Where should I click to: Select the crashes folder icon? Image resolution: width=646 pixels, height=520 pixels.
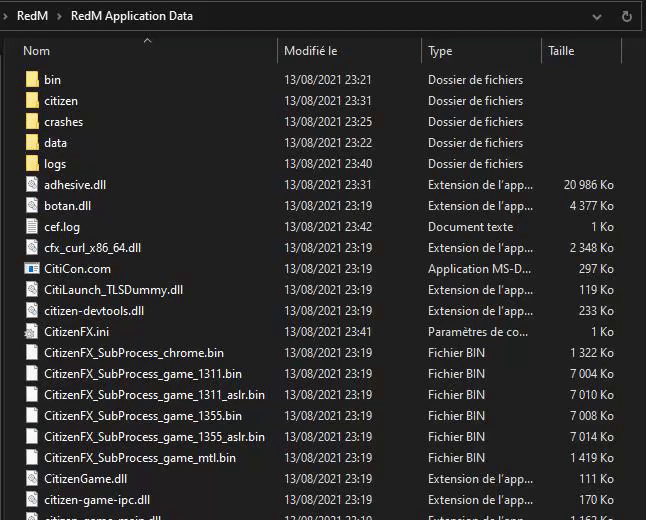[32, 122]
